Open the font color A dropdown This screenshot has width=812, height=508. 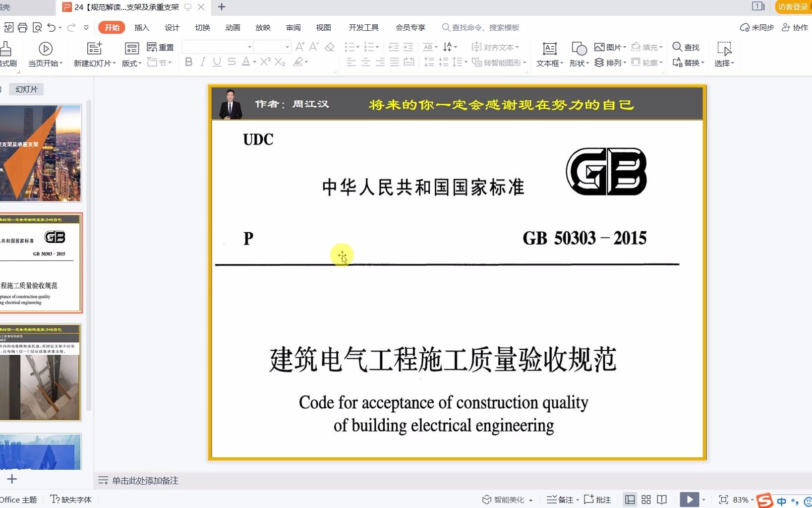(x=254, y=62)
